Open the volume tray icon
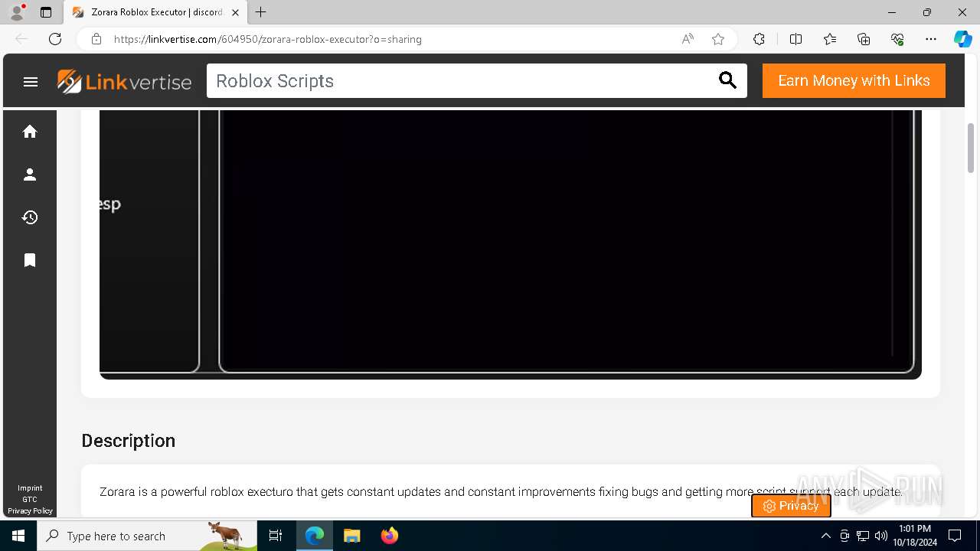Viewport: 980px width, 551px height. pos(880,536)
